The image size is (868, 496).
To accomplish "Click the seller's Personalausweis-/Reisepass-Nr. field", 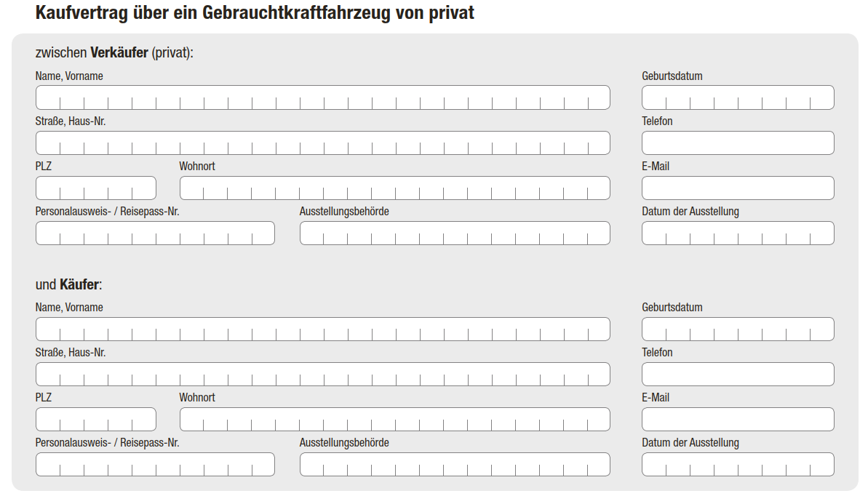I will coord(155,233).
